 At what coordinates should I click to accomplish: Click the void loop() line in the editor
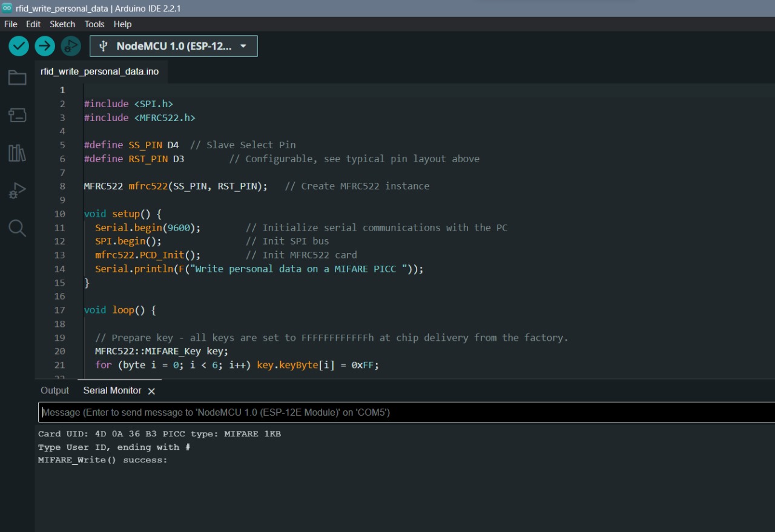pos(120,310)
